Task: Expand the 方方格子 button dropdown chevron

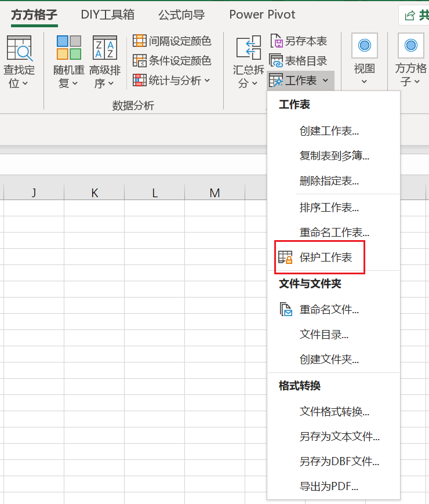Action: (x=417, y=82)
